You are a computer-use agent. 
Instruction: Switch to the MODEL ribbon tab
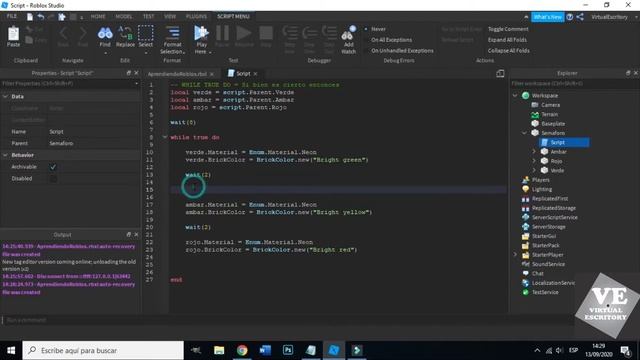pos(124,17)
